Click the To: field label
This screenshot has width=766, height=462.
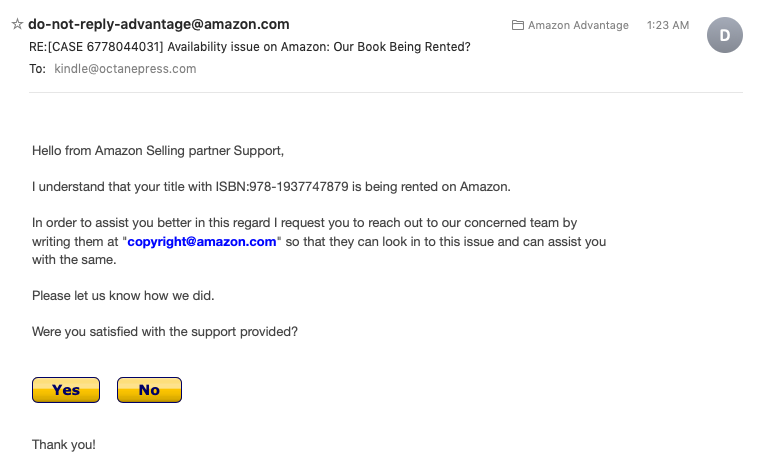37,69
